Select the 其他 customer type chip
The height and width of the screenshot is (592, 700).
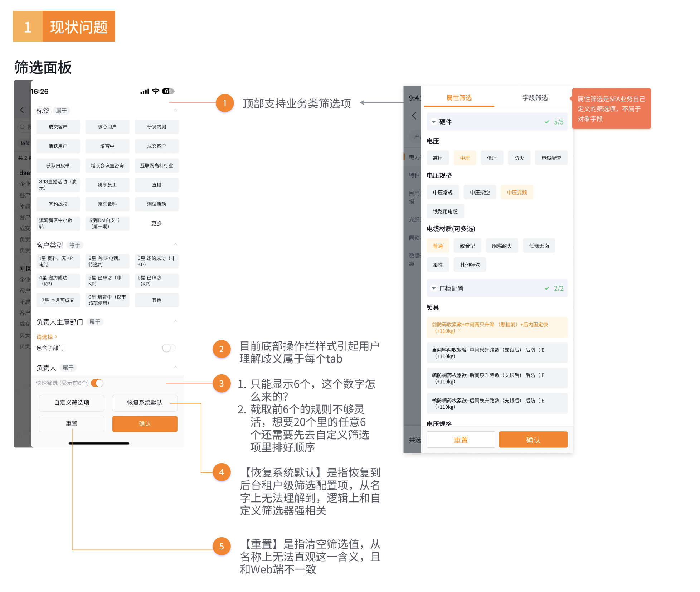tap(156, 300)
